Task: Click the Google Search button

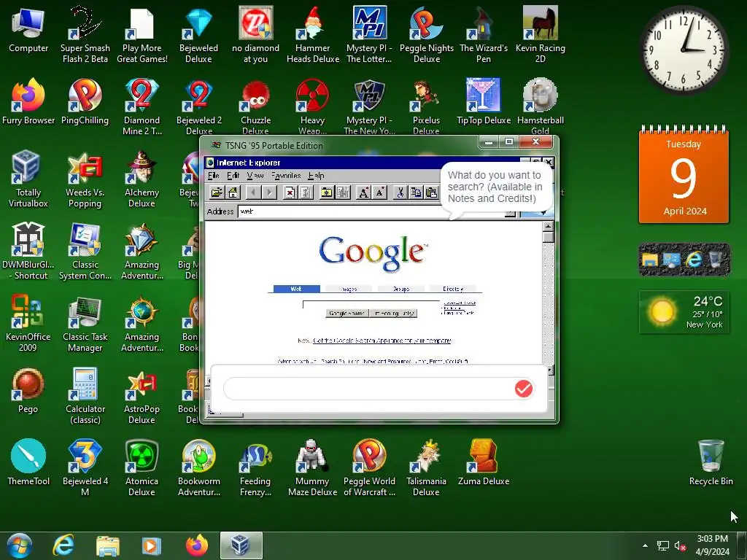Action: click(347, 314)
